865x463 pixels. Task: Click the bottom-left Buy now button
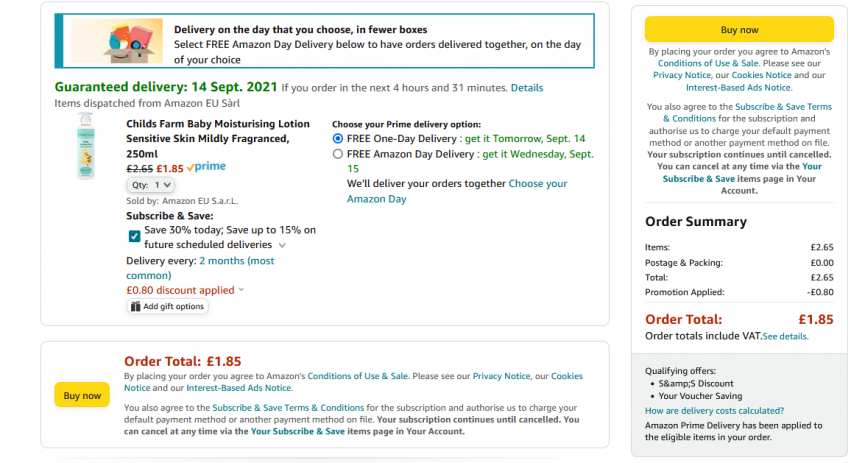click(82, 395)
